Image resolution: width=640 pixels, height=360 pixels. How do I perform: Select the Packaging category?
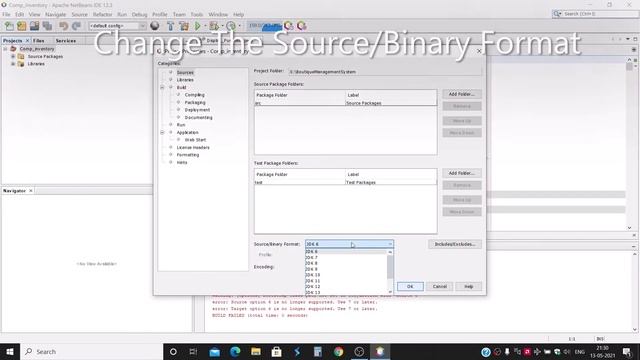[x=195, y=102]
